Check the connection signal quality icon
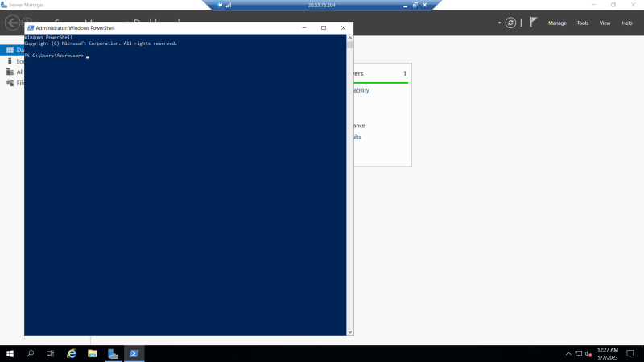644x362 pixels. pyautogui.click(x=229, y=5)
